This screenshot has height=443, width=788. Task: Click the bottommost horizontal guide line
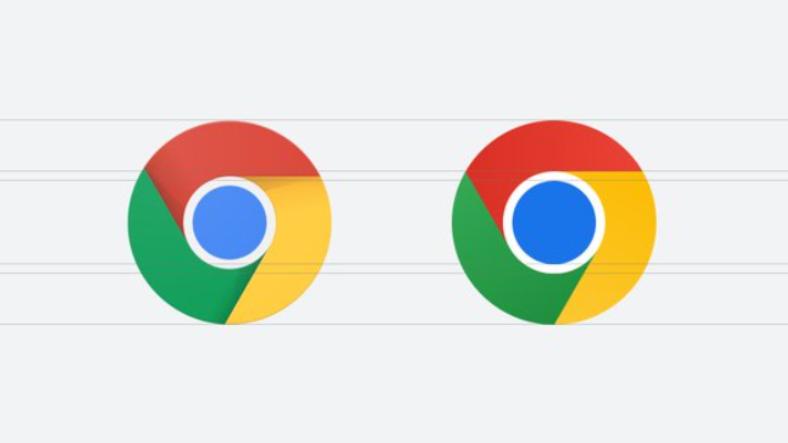pyautogui.click(x=394, y=324)
